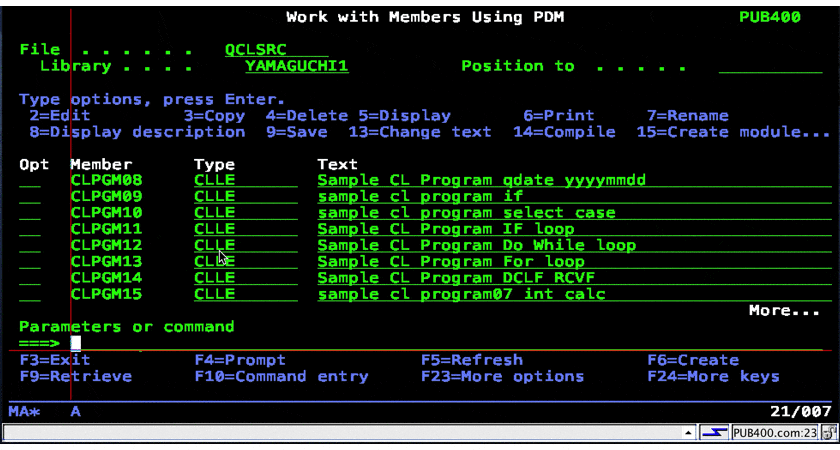Viewport: 840px width, 450px height.
Task: Click the 'Work with Members Using PDM' title
Action: coord(425,17)
